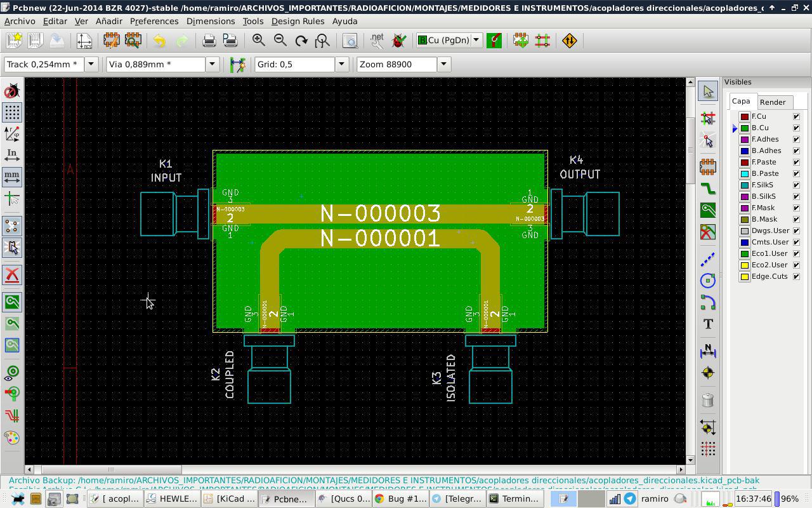Image resolution: width=812 pixels, height=508 pixels.
Task: Click the Undo arrow icon
Action: (159, 41)
